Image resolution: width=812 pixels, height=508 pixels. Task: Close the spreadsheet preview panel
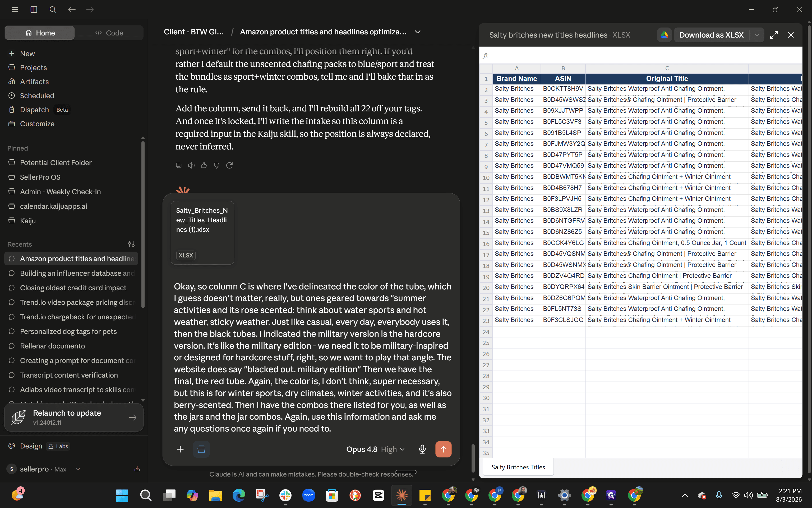pos(791,35)
